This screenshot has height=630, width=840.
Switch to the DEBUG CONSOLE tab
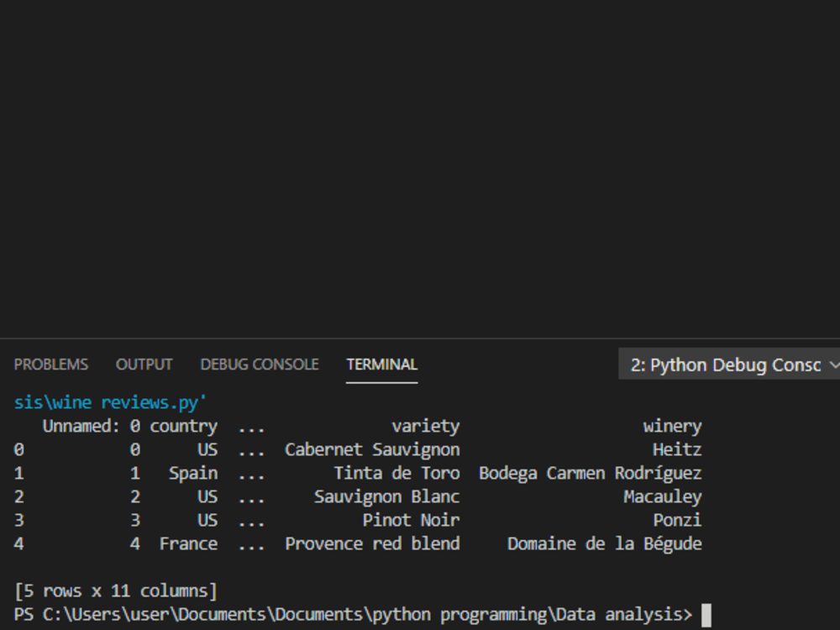260,365
